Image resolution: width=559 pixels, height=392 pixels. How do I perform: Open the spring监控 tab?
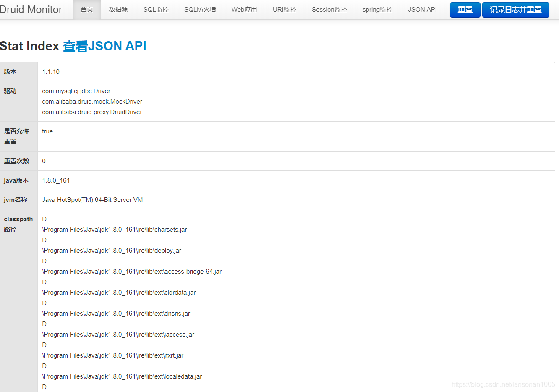(378, 9)
